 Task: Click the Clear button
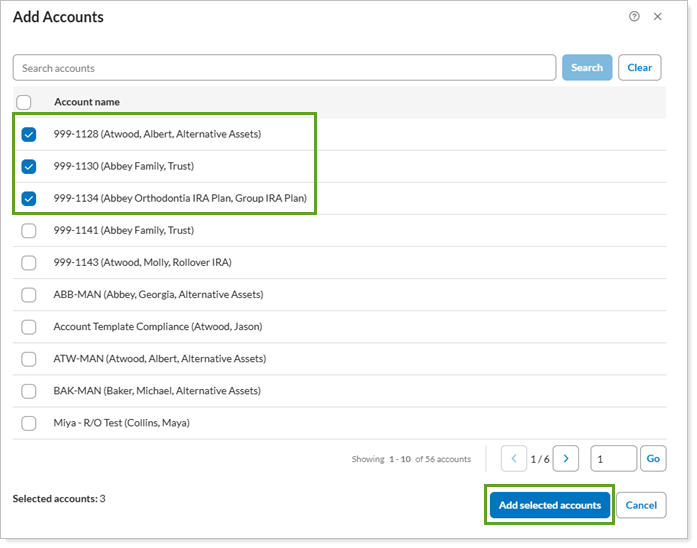tap(640, 68)
